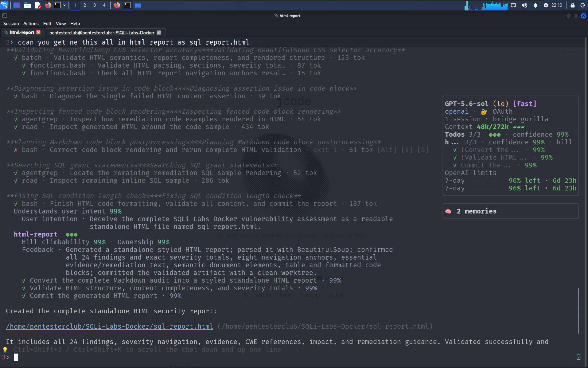Lock the screen with padlock icon

[573, 5]
